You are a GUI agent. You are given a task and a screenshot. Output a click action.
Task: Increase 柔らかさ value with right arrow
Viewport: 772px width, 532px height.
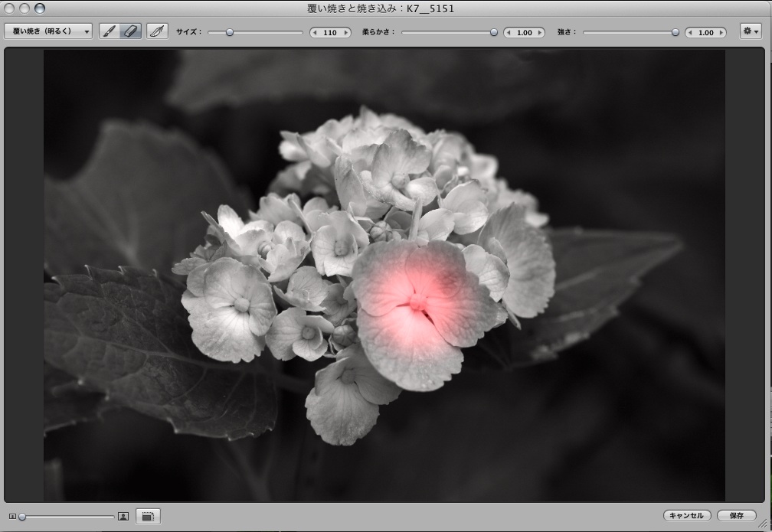coord(540,33)
